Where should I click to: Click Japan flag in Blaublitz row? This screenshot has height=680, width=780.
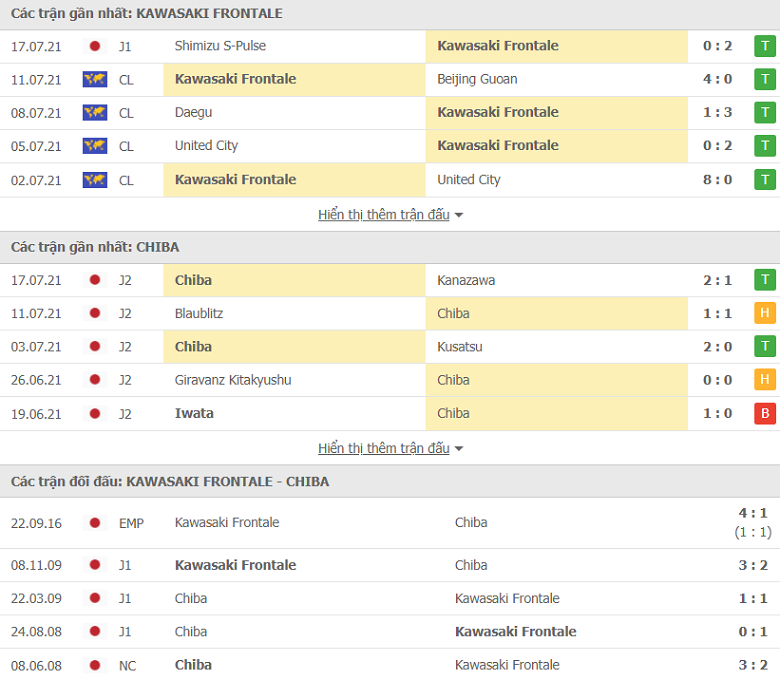[95, 313]
